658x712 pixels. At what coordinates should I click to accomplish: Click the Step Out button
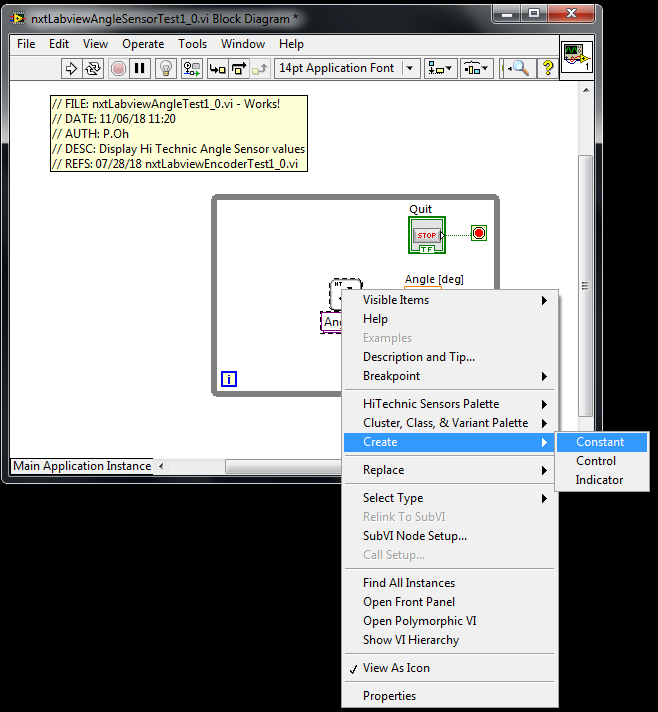tap(260, 69)
